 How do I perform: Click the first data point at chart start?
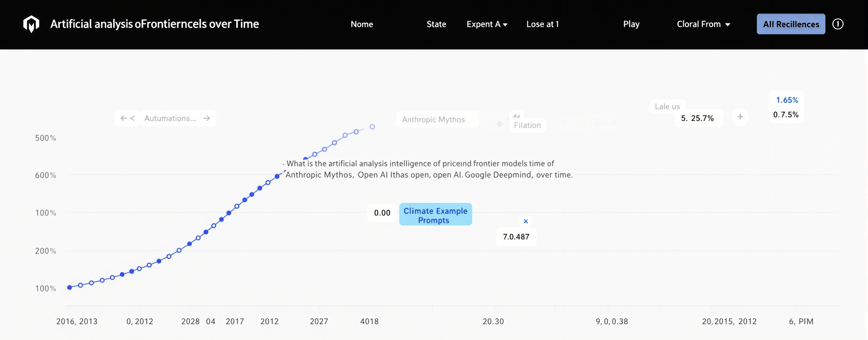click(x=69, y=287)
